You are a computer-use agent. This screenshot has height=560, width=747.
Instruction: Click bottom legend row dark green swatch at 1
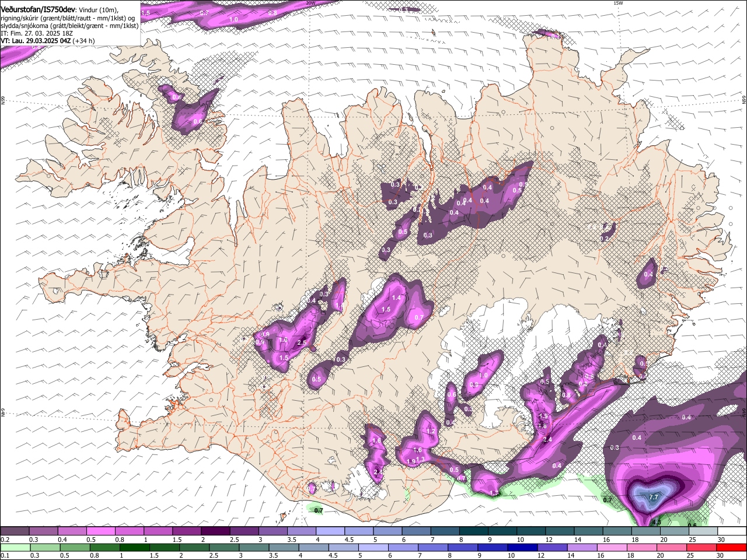[135, 548]
